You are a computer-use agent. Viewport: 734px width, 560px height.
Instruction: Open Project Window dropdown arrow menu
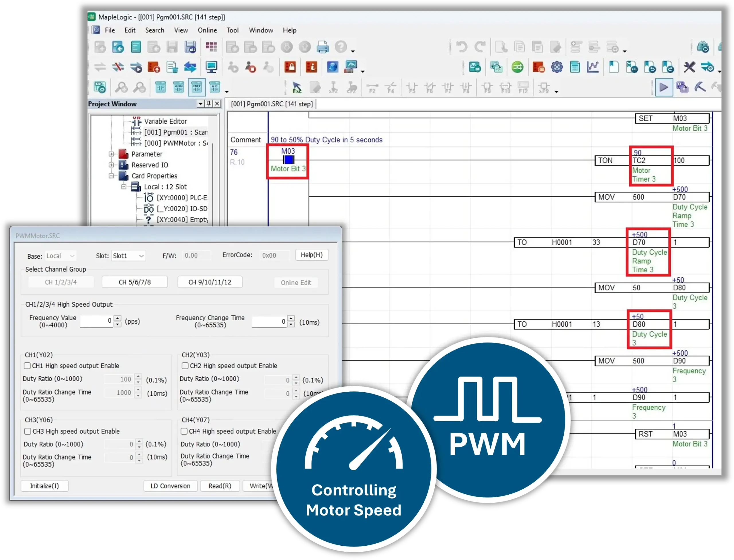point(200,104)
